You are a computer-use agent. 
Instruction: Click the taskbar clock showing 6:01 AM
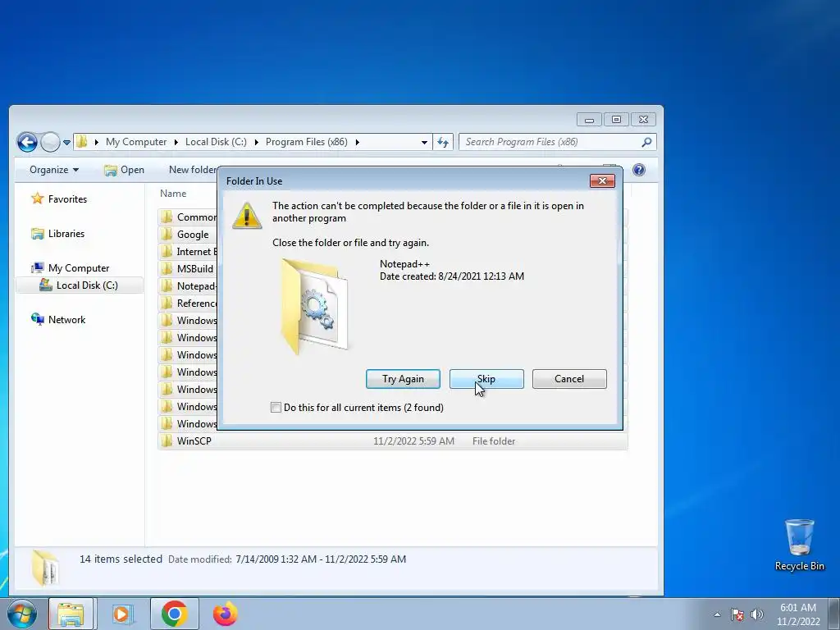pos(798,614)
